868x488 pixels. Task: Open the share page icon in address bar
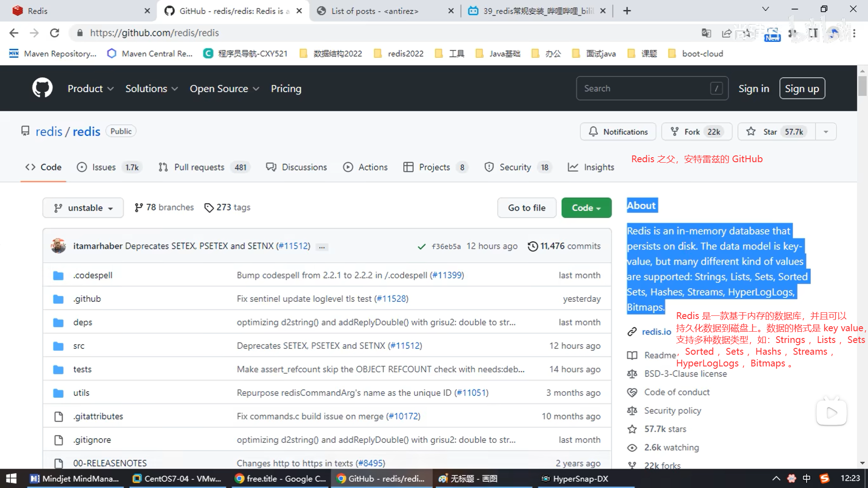click(726, 33)
